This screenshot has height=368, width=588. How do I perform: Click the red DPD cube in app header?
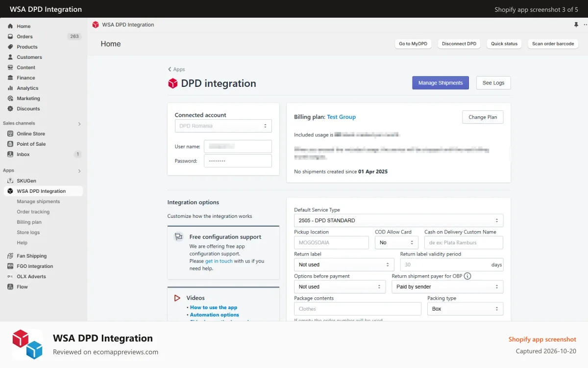tap(96, 25)
